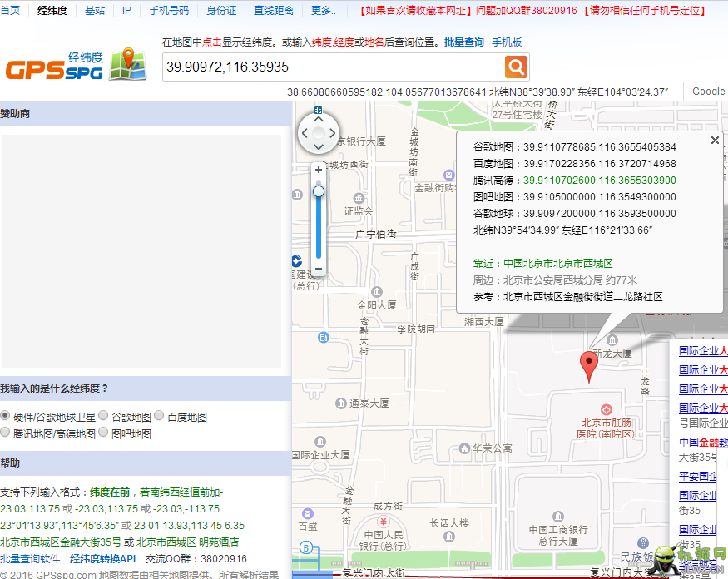Click the Beijing subway icon above pan control
This screenshot has width=728, height=579.
(x=319, y=110)
